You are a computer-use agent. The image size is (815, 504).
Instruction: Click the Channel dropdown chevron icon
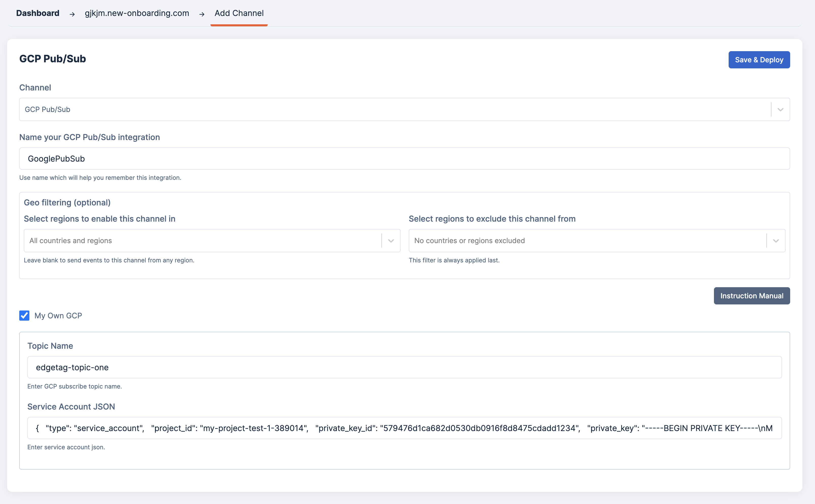tap(780, 110)
